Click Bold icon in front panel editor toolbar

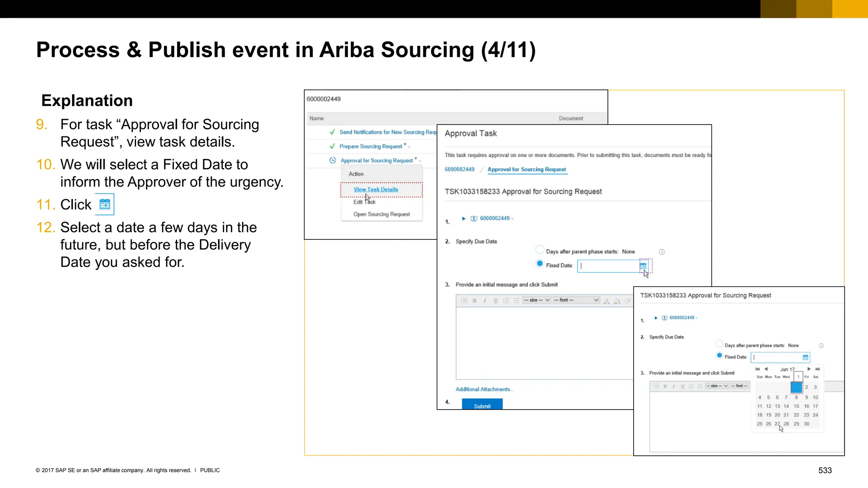665,386
